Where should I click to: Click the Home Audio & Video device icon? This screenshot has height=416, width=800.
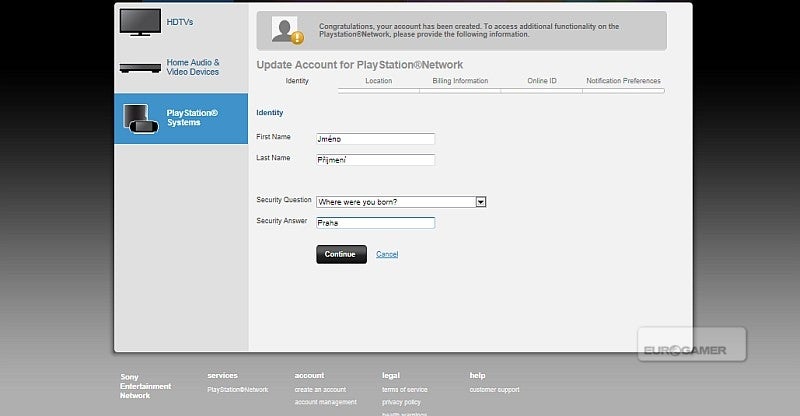pos(140,68)
